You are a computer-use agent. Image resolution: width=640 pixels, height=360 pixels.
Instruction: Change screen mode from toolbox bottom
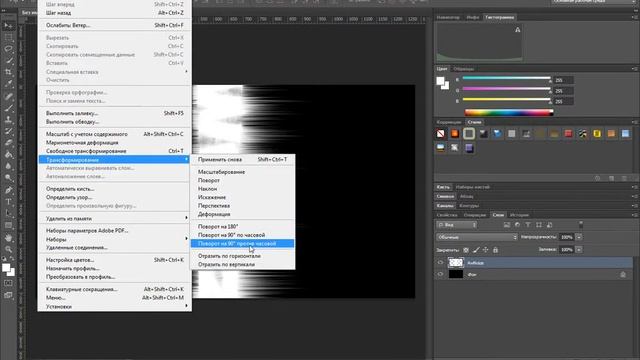pos(8,295)
